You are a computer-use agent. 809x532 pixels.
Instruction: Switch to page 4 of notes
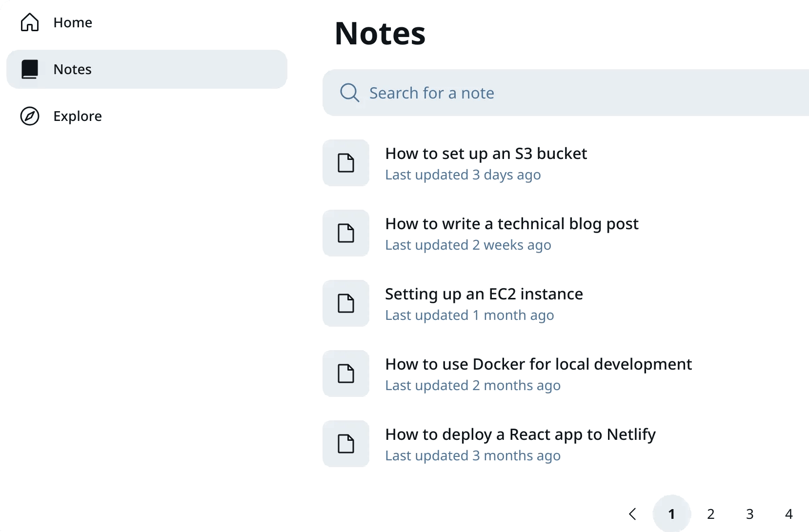pos(789,514)
